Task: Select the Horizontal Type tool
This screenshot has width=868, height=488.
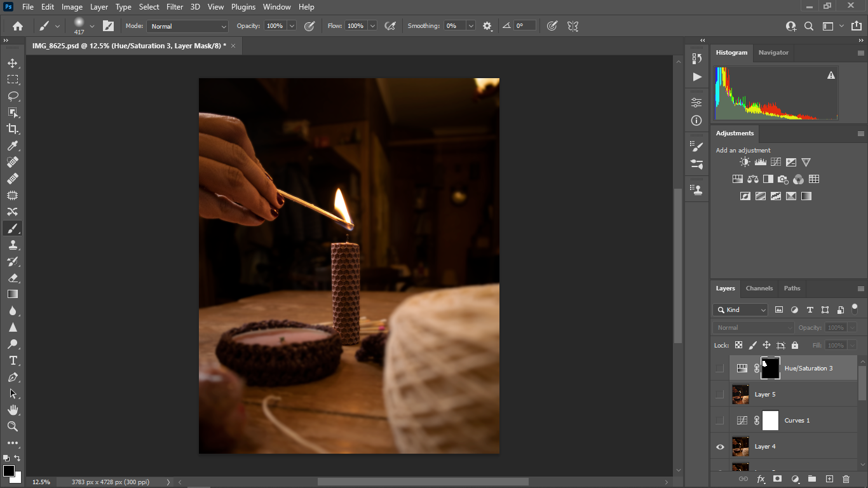Action: click(13, 360)
